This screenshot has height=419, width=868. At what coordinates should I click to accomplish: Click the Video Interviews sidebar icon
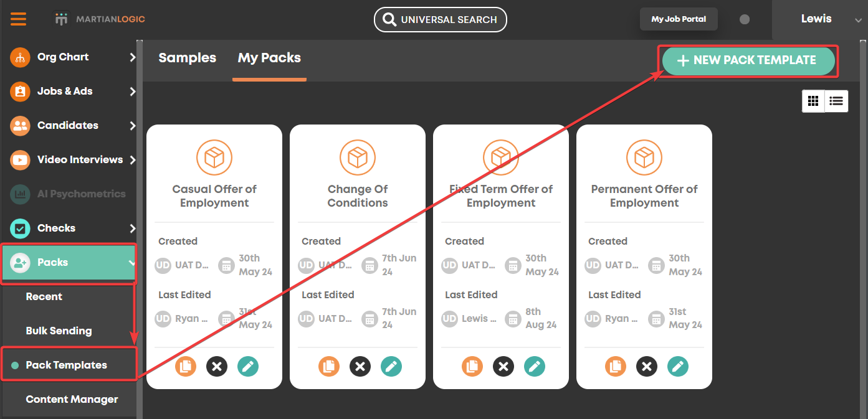(20, 160)
